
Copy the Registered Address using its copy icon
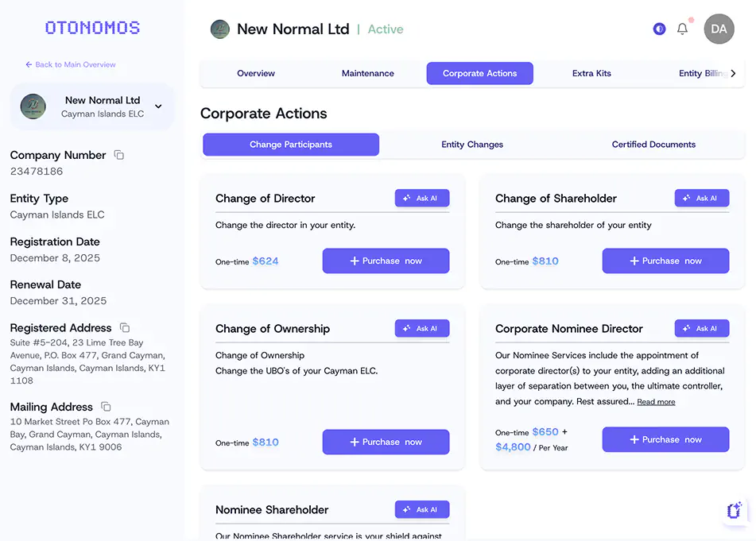123,327
